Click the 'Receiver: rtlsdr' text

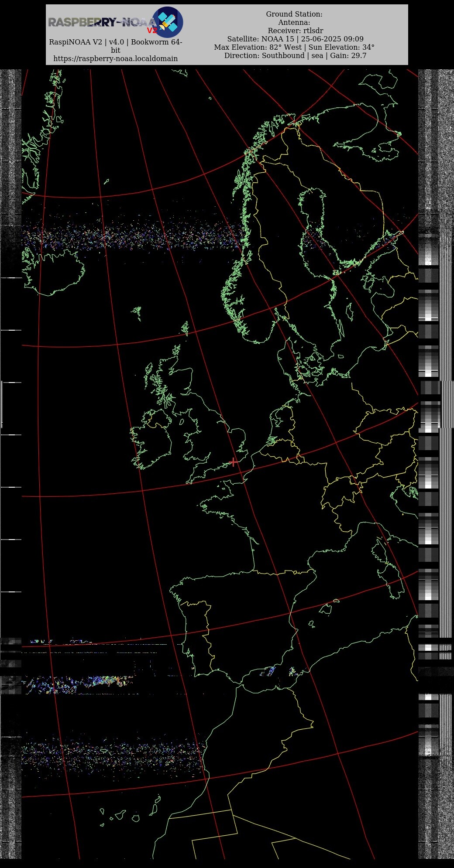point(296,31)
